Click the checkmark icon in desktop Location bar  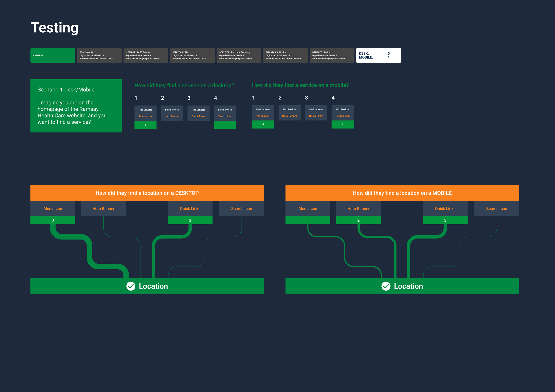point(131,286)
